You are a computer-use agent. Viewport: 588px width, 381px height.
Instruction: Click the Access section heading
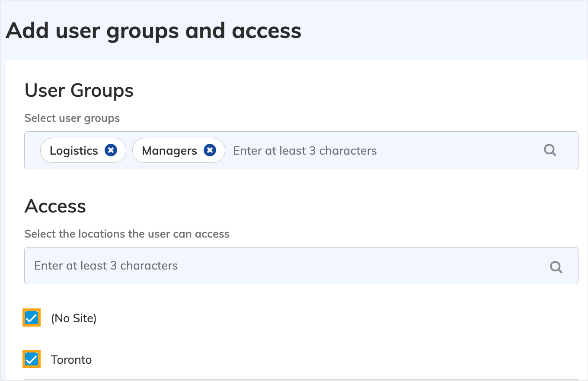[x=55, y=206]
